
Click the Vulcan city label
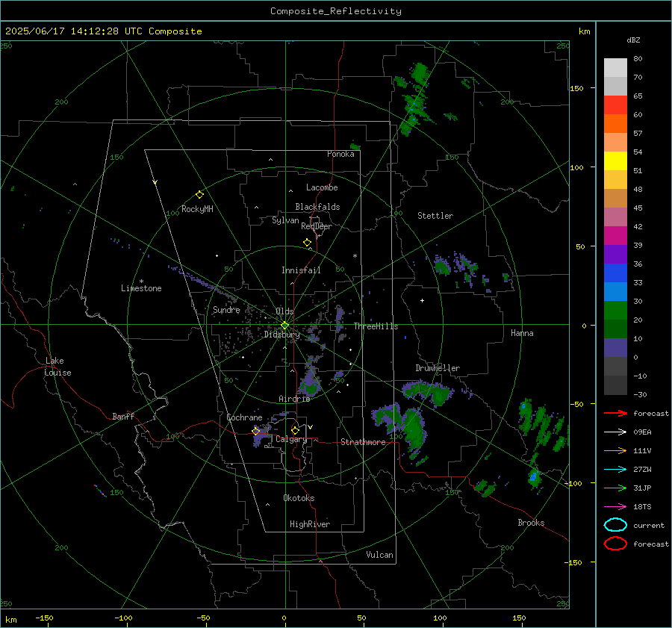coord(380,555)
